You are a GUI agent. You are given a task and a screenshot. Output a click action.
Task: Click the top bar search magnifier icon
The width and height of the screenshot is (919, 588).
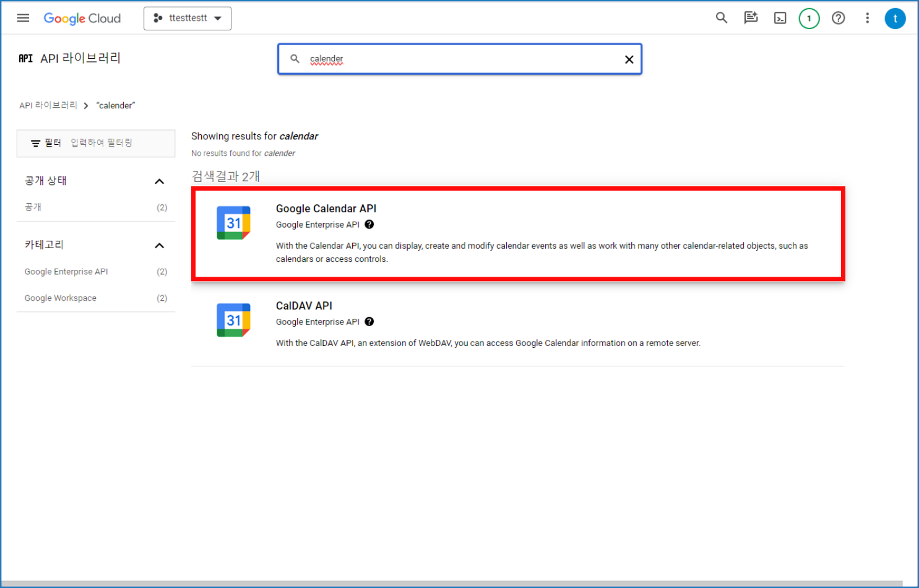coord(721,18)
